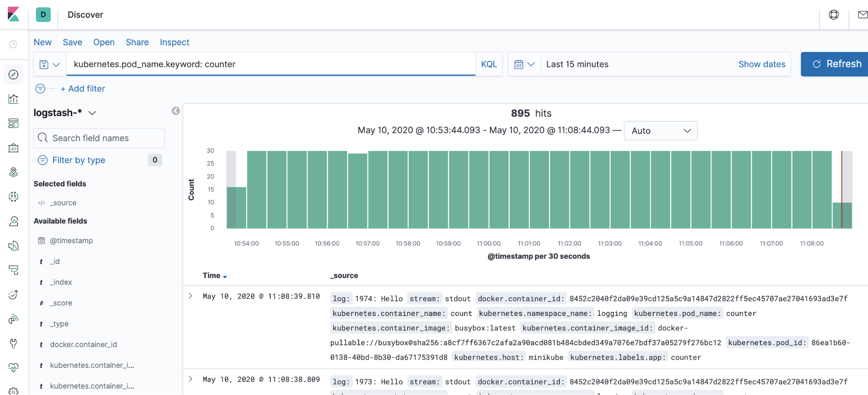The width and height of the screenshot is (868, 395).
Task: Open SIEM icon in sidebar
Action: (13, 319)
